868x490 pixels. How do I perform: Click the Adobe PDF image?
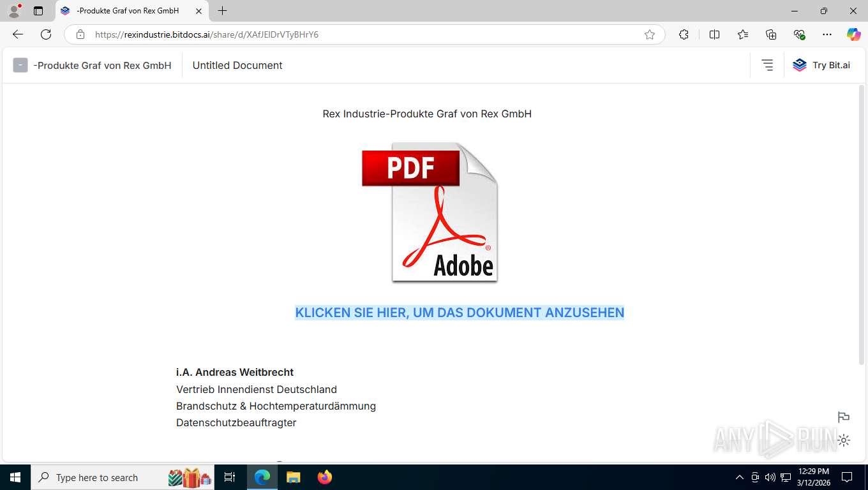click(430, 212)
